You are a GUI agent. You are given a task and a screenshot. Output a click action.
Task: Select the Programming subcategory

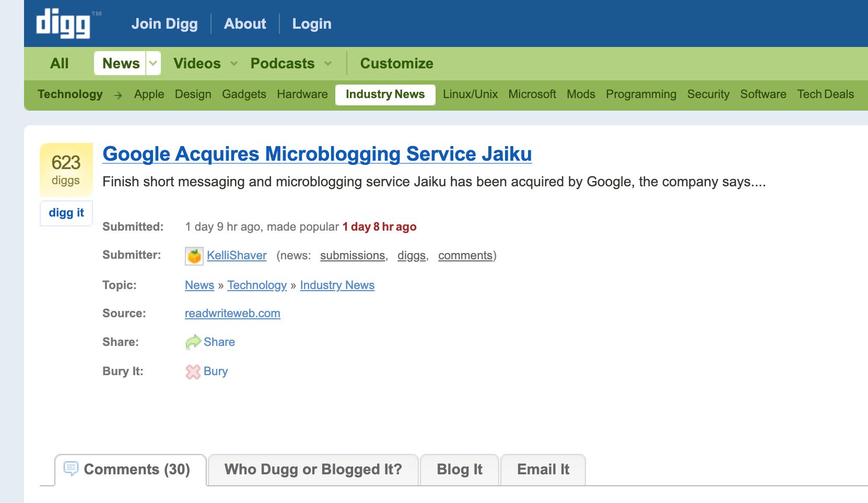click(x=641, y=94)
